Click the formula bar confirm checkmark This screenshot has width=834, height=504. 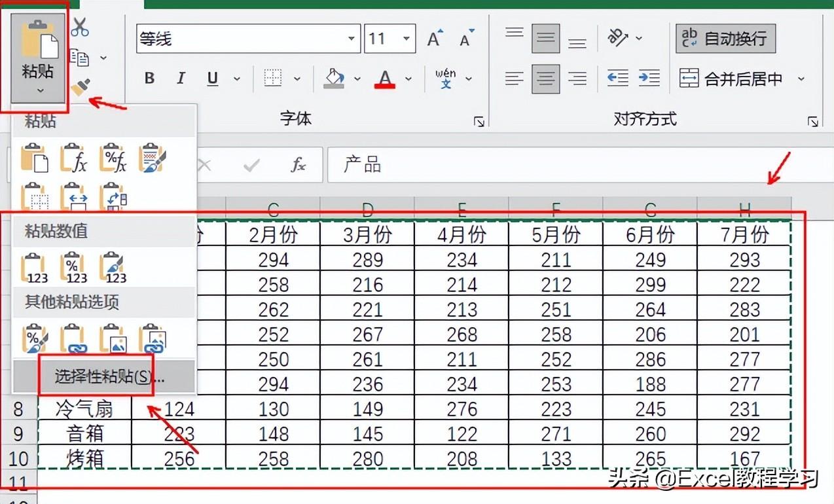pos(251,165)
